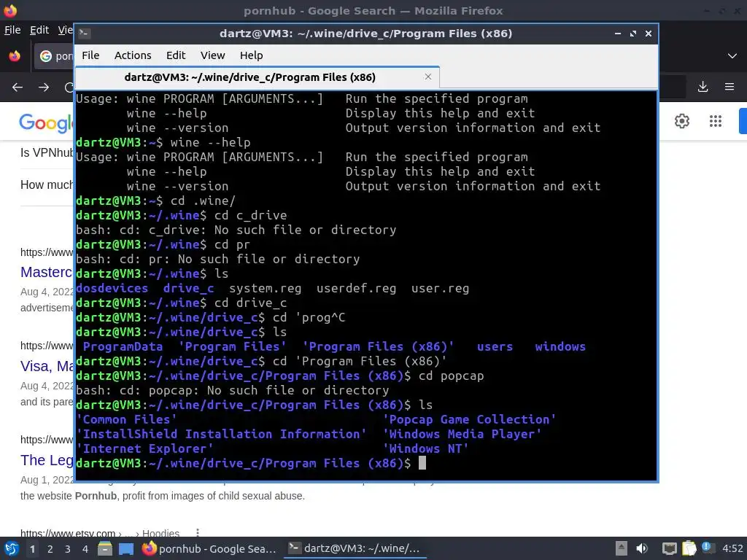Click the terminal icon in the title bar
This screenshot has width=747, height=560.
(x=85, y=33)
